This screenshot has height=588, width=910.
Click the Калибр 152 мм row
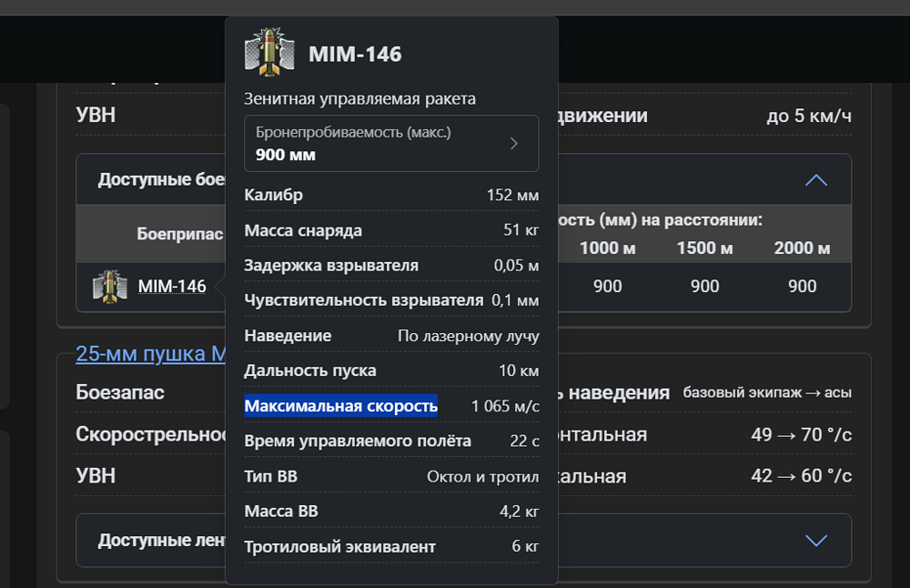point(391,195)
